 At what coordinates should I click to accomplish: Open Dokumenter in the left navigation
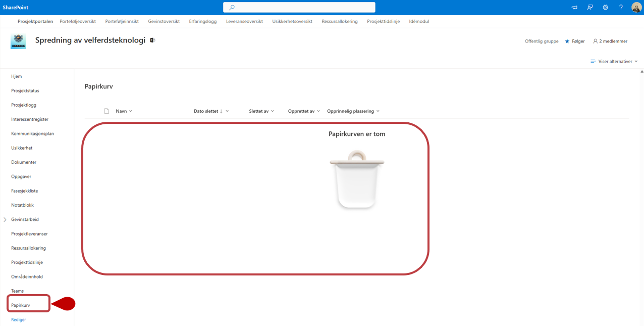24,162
